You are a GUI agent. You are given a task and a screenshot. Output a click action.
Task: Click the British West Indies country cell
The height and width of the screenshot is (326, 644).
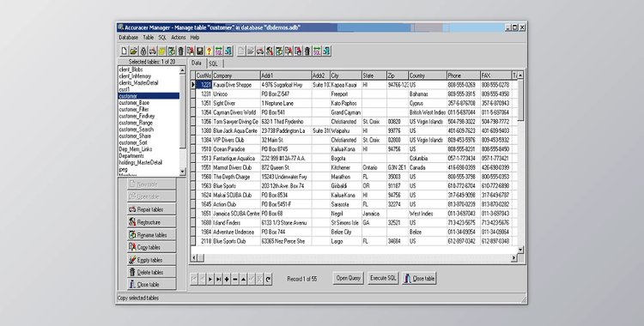(x=427, y=112)
